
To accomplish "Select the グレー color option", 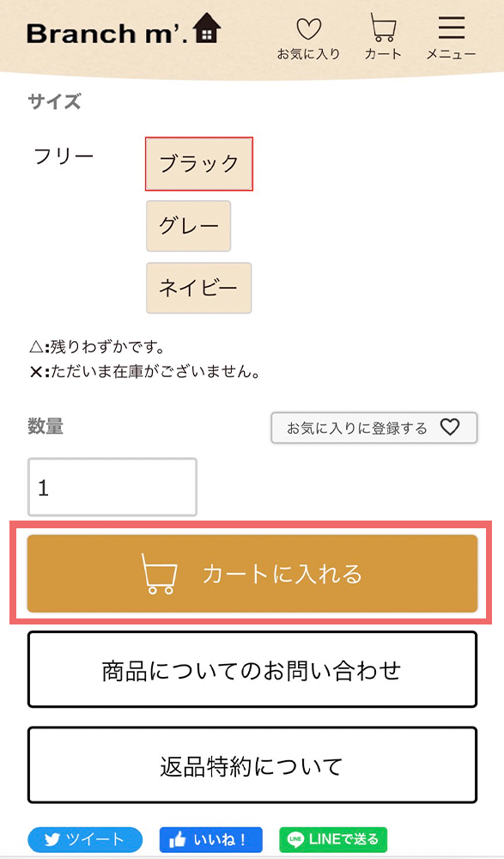I will [x=188, y=226].
